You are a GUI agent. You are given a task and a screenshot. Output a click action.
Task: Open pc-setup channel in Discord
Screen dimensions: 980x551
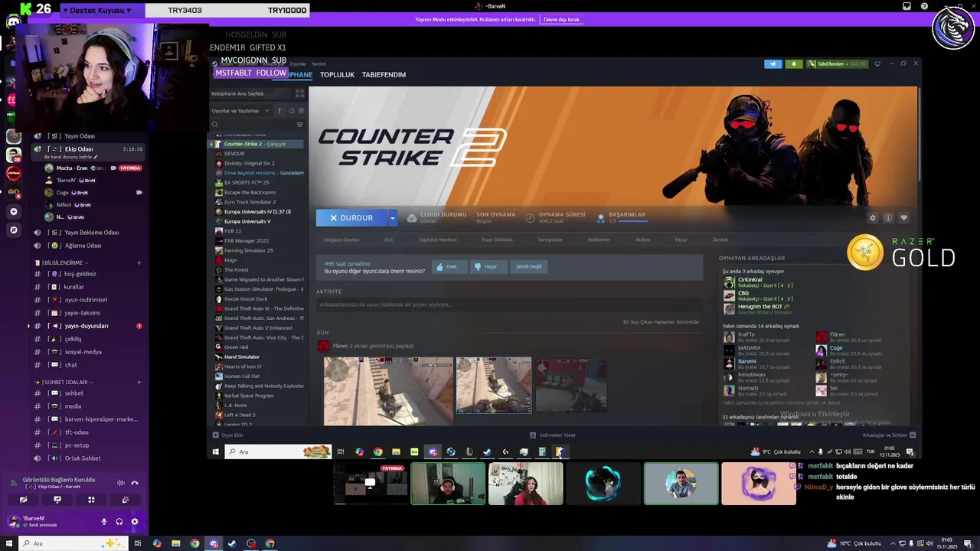77,445
